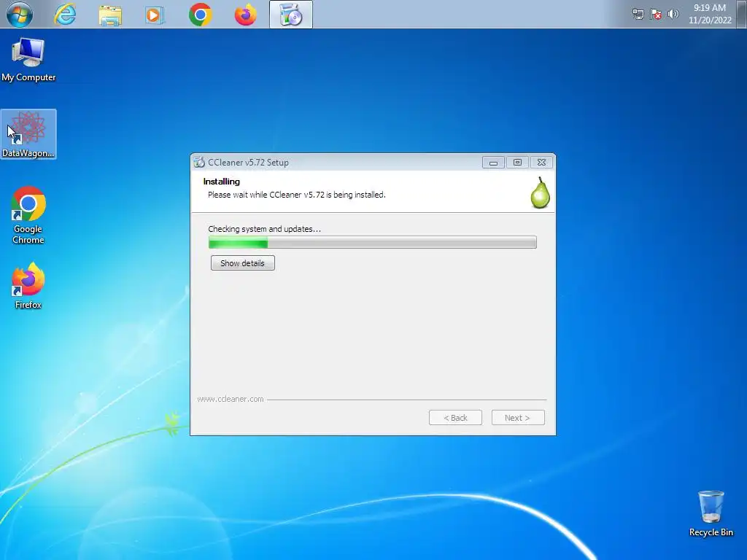Click the disabled Back button
Screen dimensions: 747x560
[x=455, y=418]
